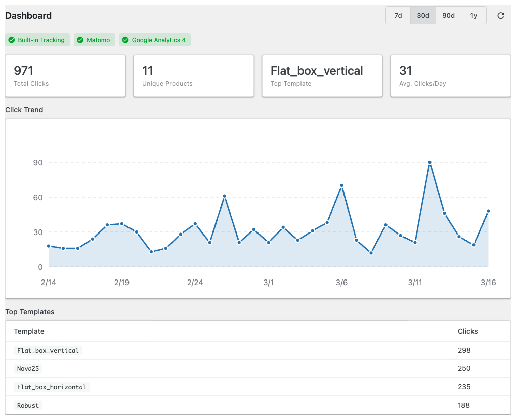Sort by the Clicks column header
The image size is (516, 420).
[467, 331]
